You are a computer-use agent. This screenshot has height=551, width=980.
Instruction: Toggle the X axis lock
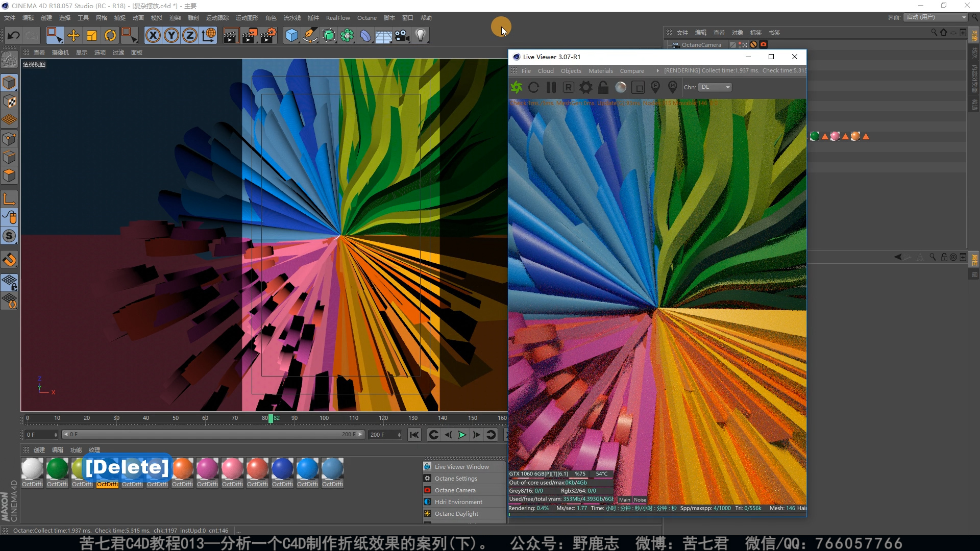153,35
